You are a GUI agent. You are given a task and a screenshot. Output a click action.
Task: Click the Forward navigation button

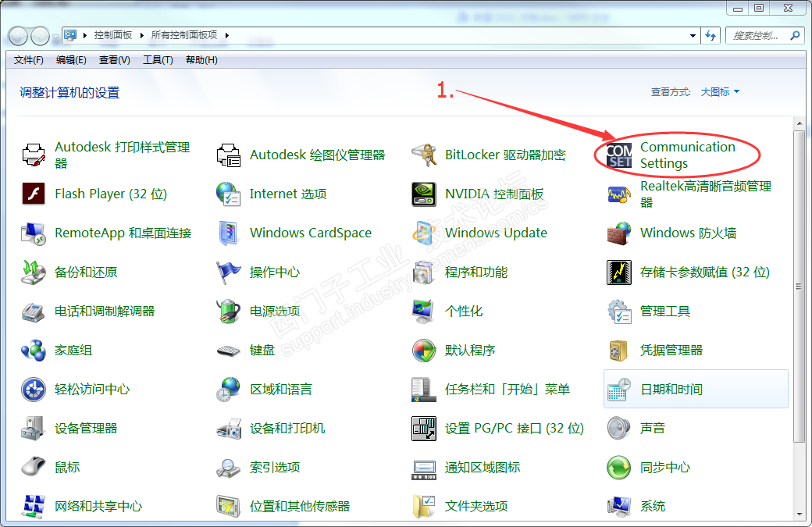pyautogui.click(x=41, y=36)
